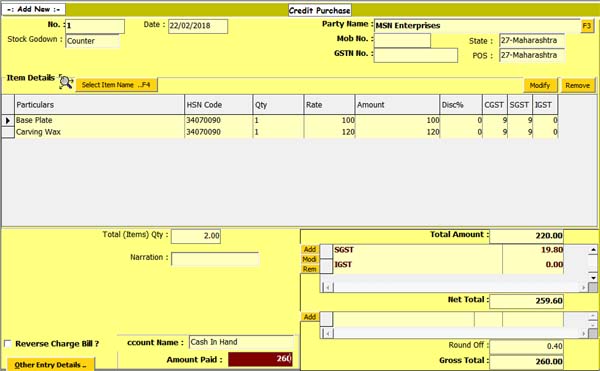
Task: Click the Disc% column header
Action: coord(461,105)
